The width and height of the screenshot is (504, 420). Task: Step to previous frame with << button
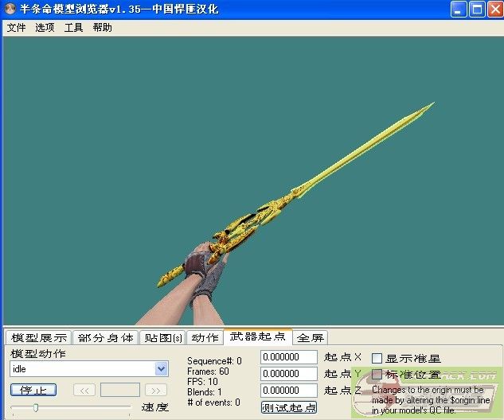(x=84, y=391)
